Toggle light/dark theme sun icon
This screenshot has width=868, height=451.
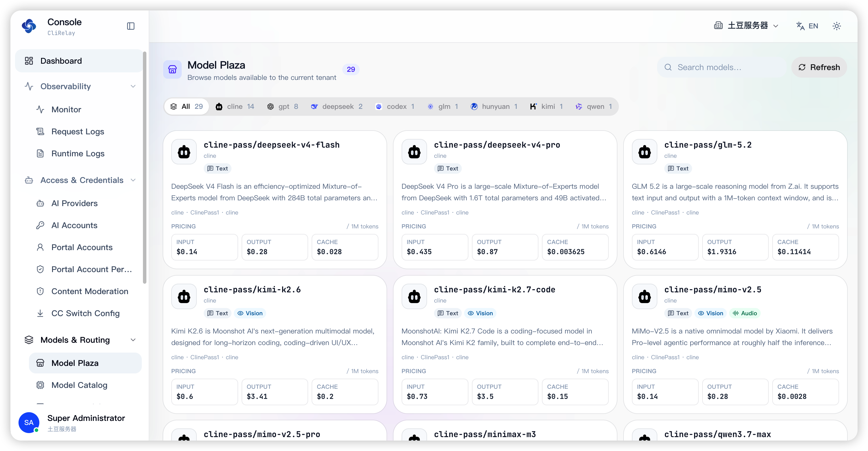click(837, 26)
